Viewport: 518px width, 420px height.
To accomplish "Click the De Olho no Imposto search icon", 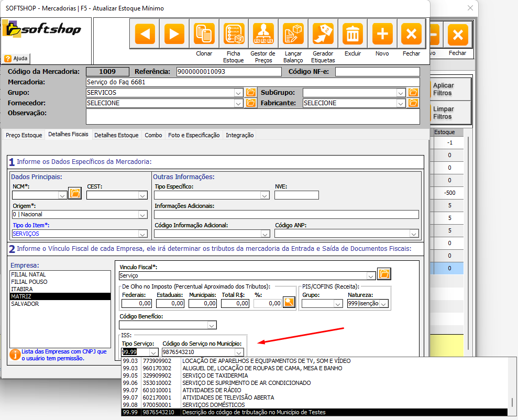I will click(x=289, y=302).
